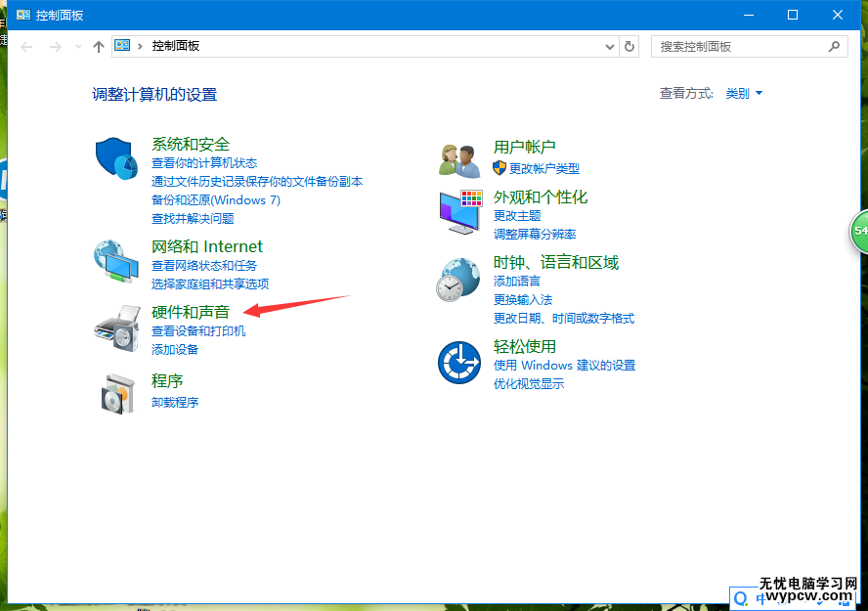Open recent locations dropdown arrow
This screenshot has height=611, width=868.
[x=78, y=47]
